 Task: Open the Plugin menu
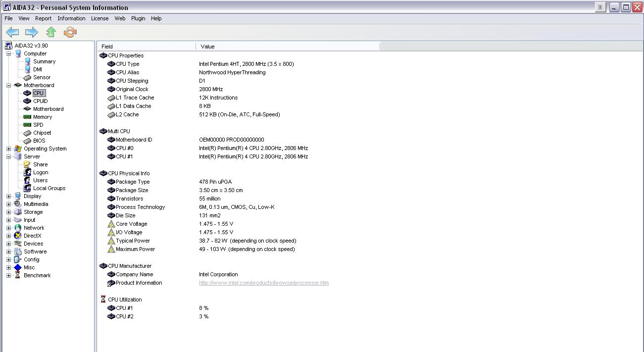point(138,18)
